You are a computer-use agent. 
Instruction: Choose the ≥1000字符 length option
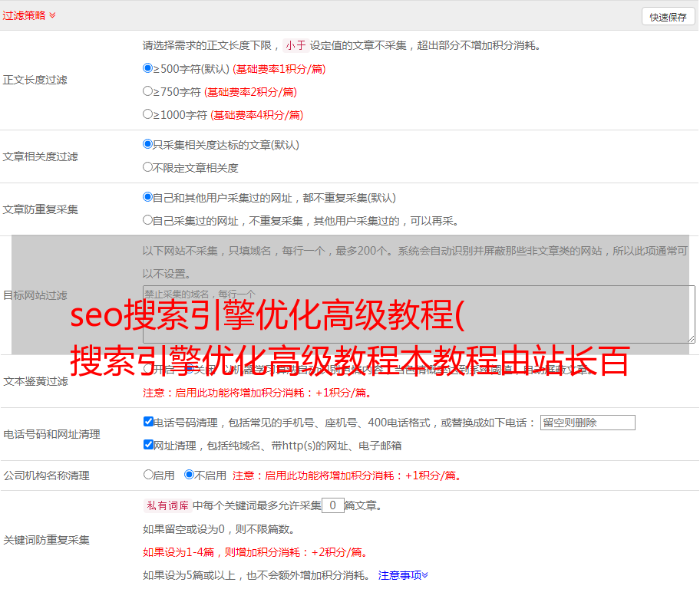point(148,114)
